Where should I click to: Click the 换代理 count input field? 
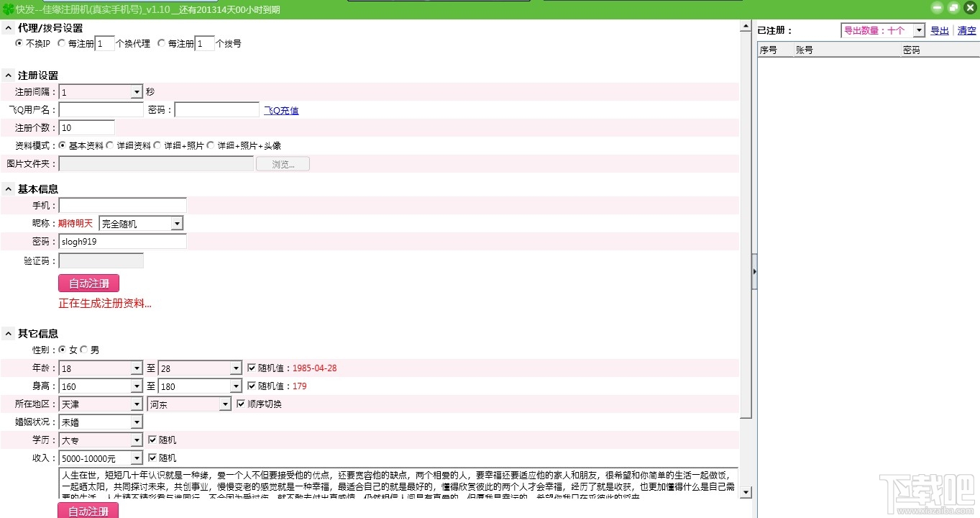click(105, 44)
